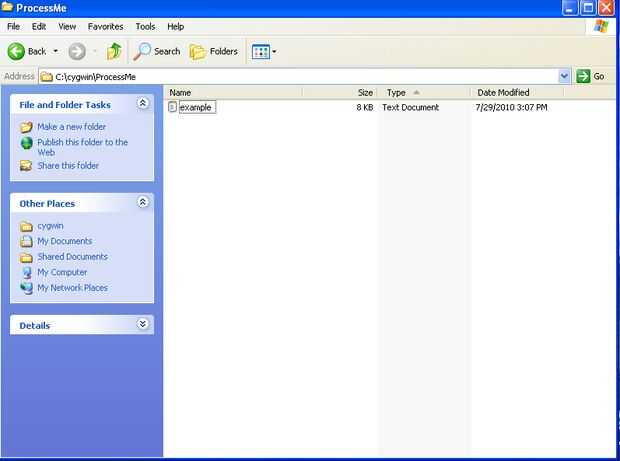Open My Network Places link
Viewport: 620px width, 461px height.
[72, 287]
